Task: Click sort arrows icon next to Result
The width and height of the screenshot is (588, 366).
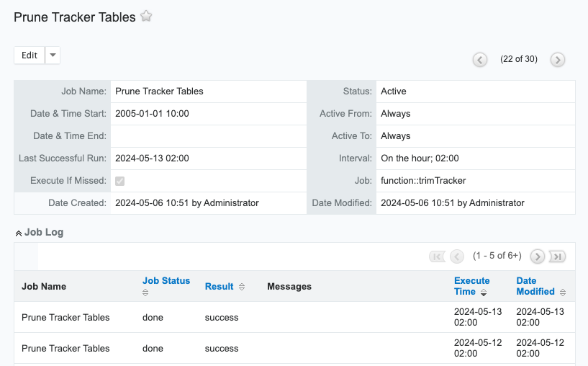Action: tap(242, 287)
